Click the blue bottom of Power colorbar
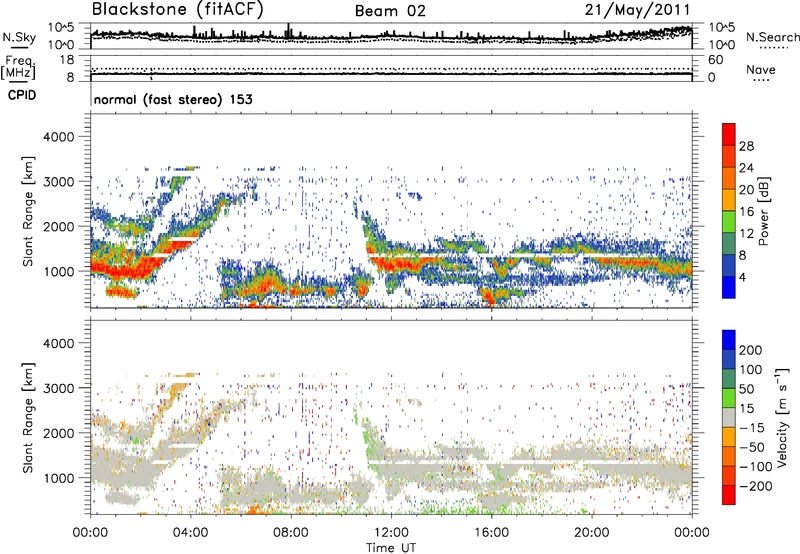This screenshot has width=800, height=554. click(729, 287)
